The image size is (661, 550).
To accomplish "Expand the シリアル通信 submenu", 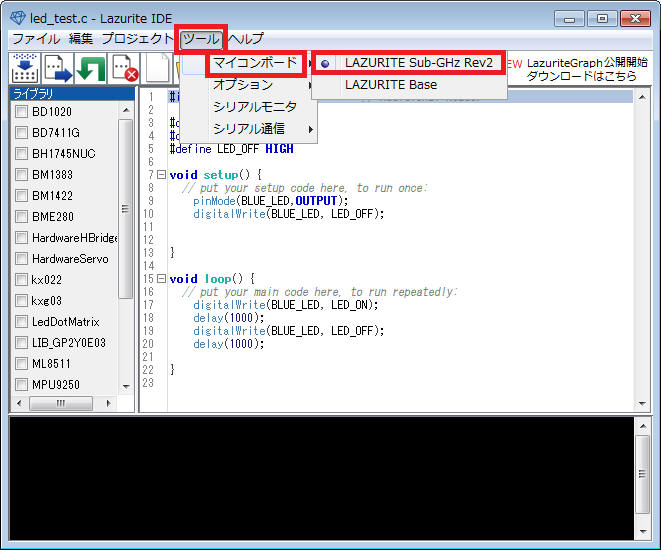I will [249, 129].
